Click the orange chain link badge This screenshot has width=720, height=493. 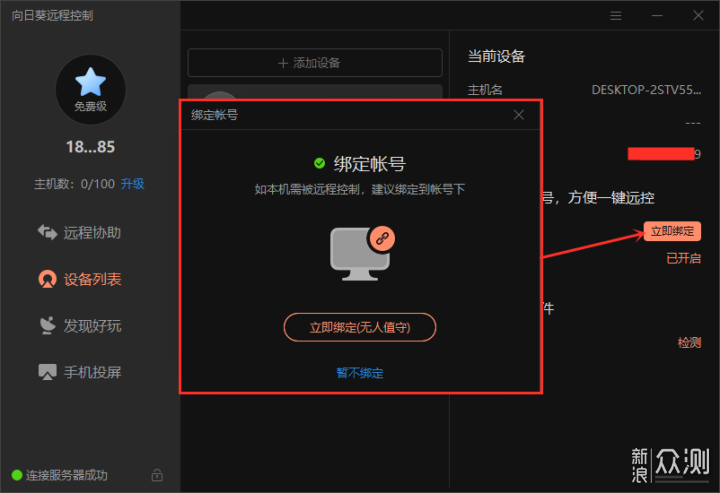click(382, 239)
